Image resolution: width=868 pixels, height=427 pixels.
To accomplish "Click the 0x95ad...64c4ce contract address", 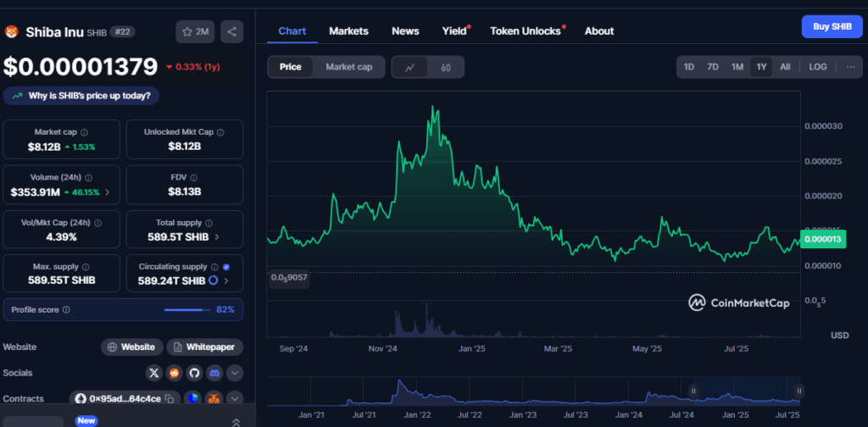I will [125, 399].
